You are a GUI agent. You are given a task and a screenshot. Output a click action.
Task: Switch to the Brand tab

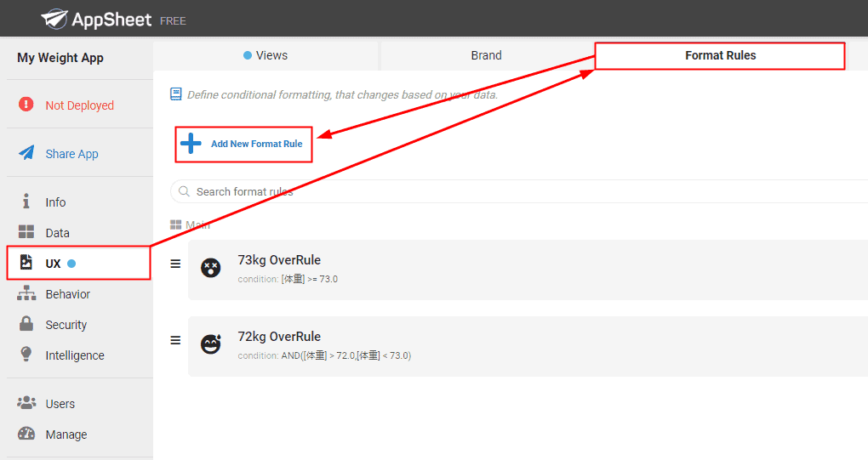tap(487, 55)
